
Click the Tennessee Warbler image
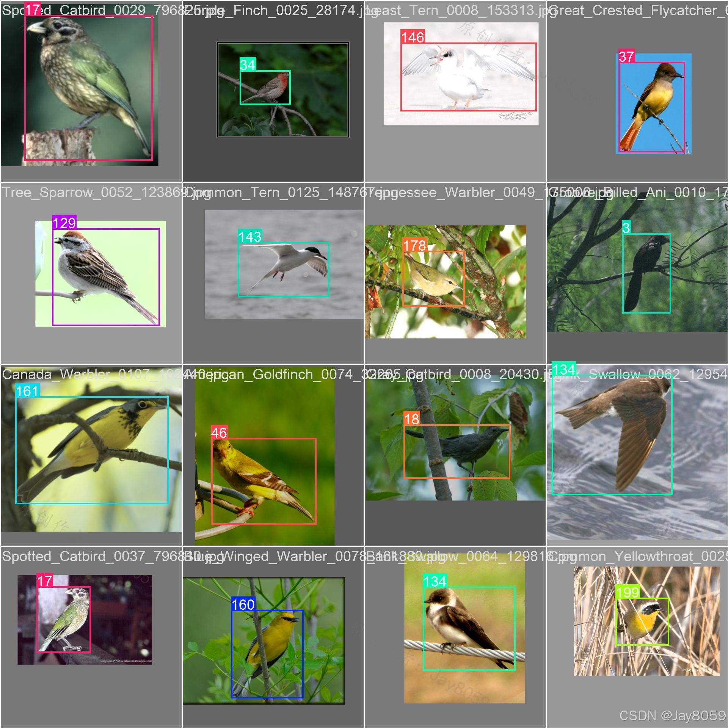point(445,282)
